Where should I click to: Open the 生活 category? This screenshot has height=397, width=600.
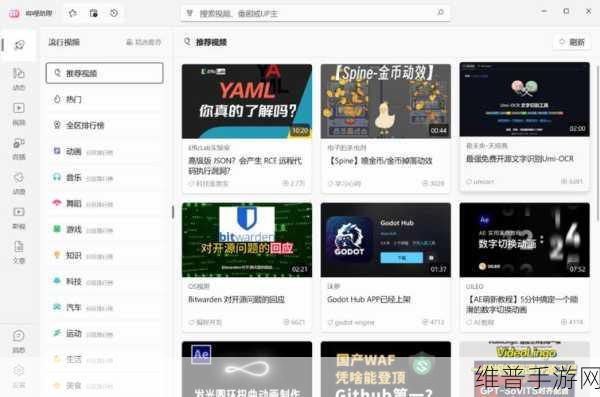pyautogui.click(x=104, y=359)
